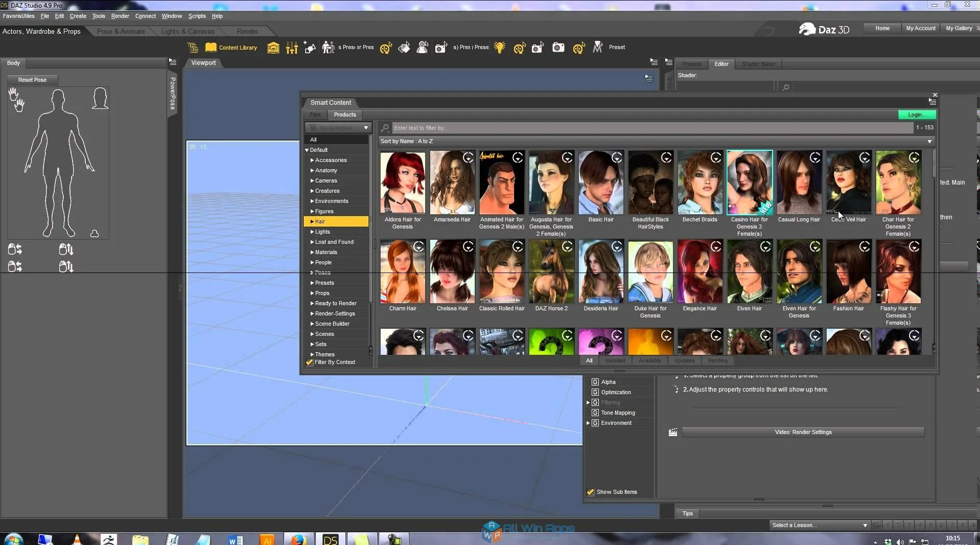Click the search magnifier in Smart Content
980x545 pixels.
click(x=385, y=128)
